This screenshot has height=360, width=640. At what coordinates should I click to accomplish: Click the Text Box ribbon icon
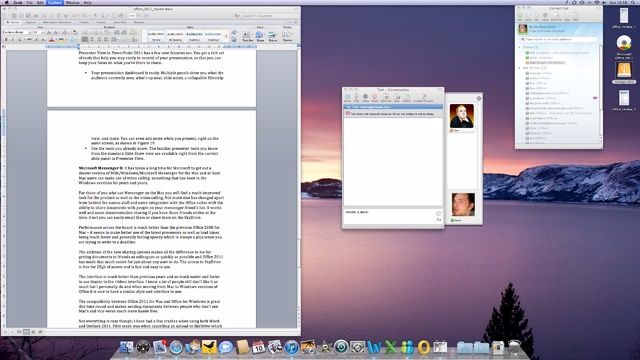(x=247, y=36)
